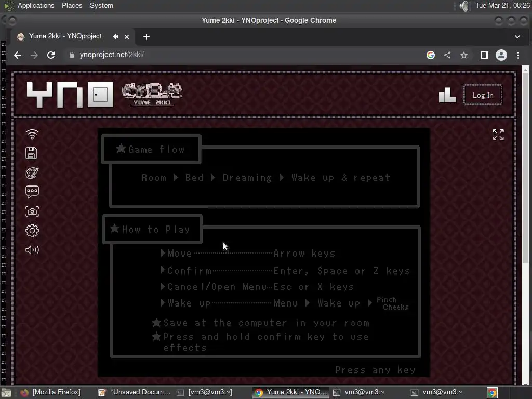The width and height of the screenshot is (532, 399).
Task: Switch to Unsaved Document taskbar item
Action: 135,392
